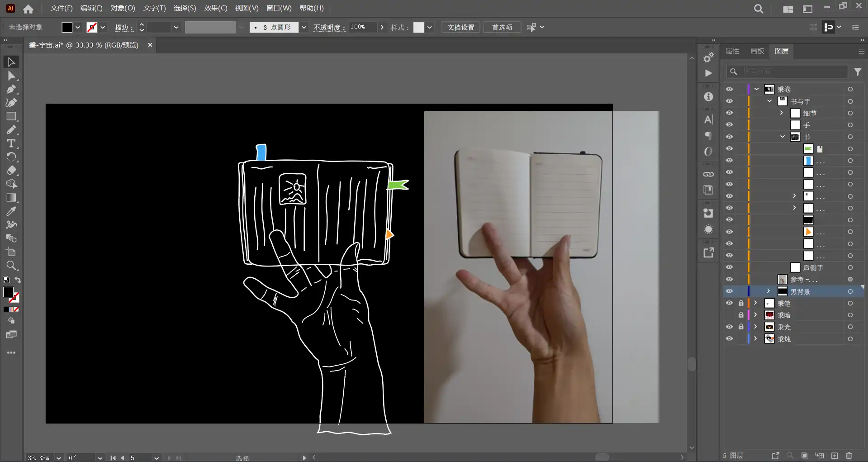
Task: Select the Eyedropper tool
Action: click(11, 211)
